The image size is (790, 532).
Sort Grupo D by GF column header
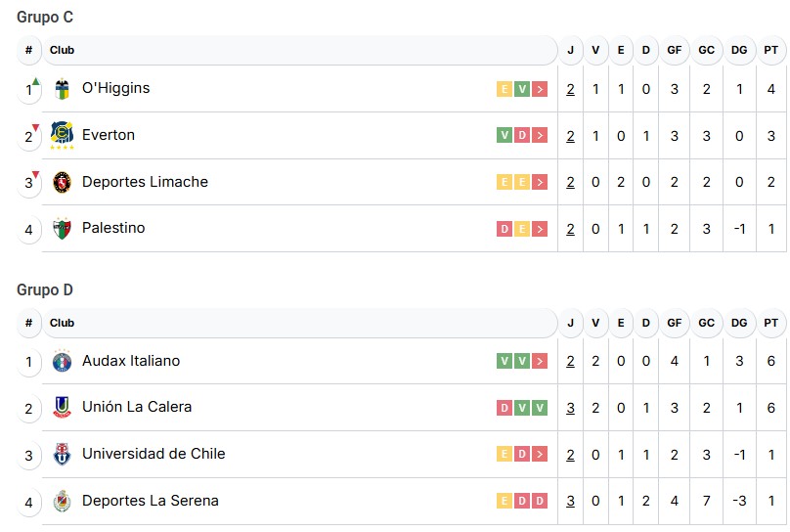(x=675, y=323)
